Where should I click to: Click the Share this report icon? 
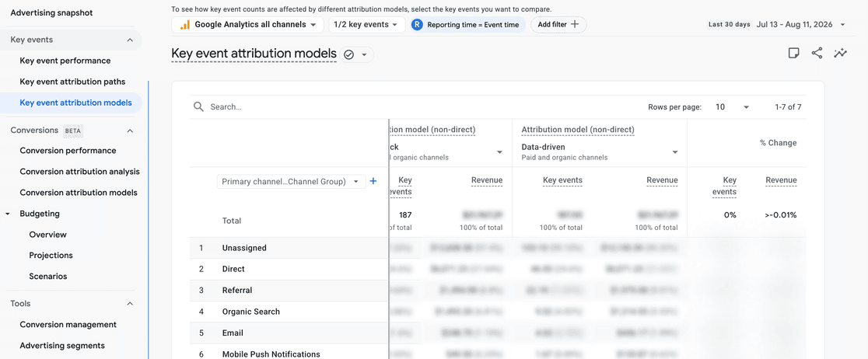[x=817, y=53]
